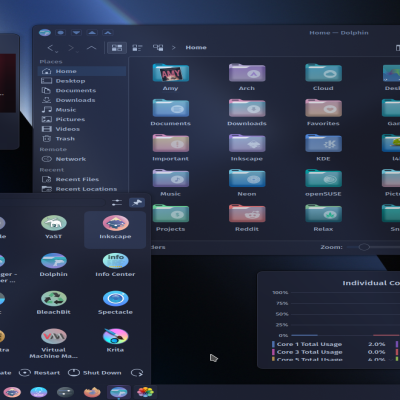Click the Shut Down button in launcher
The image size is (400, 400).
(95, 373)
